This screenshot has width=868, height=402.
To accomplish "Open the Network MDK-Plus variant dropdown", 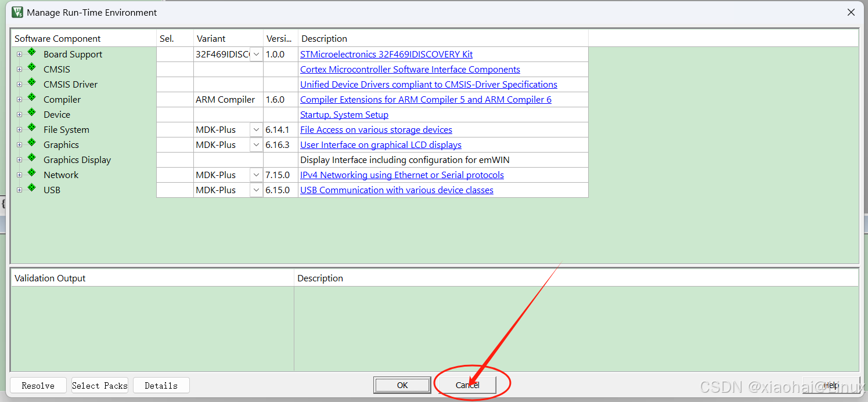I will 256,175.
